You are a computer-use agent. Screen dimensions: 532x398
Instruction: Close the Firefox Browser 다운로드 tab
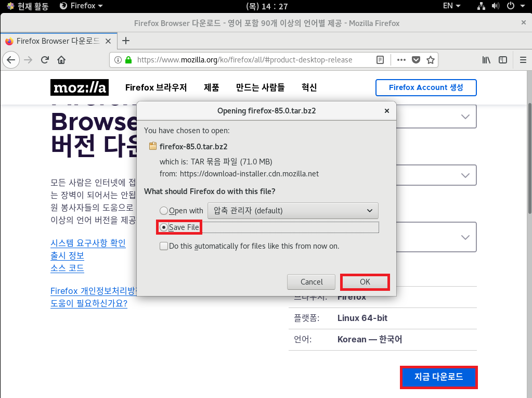[108, 41]
